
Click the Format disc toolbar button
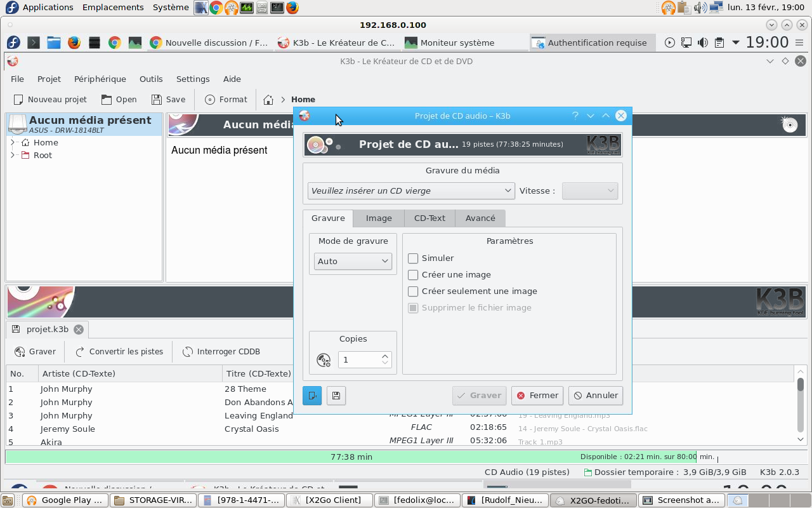(x=226, y=100)
